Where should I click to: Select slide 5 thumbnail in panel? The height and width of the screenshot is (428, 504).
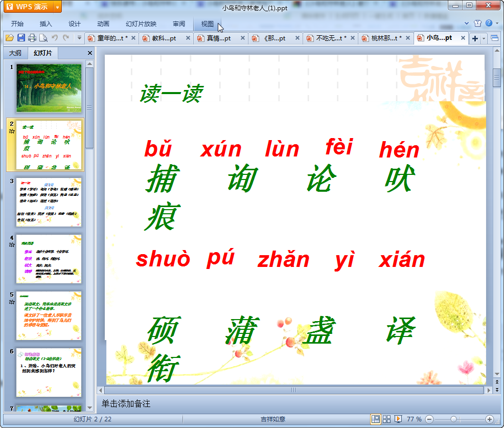[49, 316]
